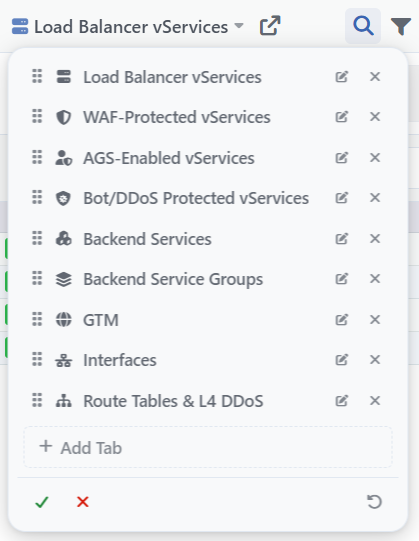Click drag handle for Backend Service Groups
The width and height of the screenshot is (419, 541).
click(37, 278)
